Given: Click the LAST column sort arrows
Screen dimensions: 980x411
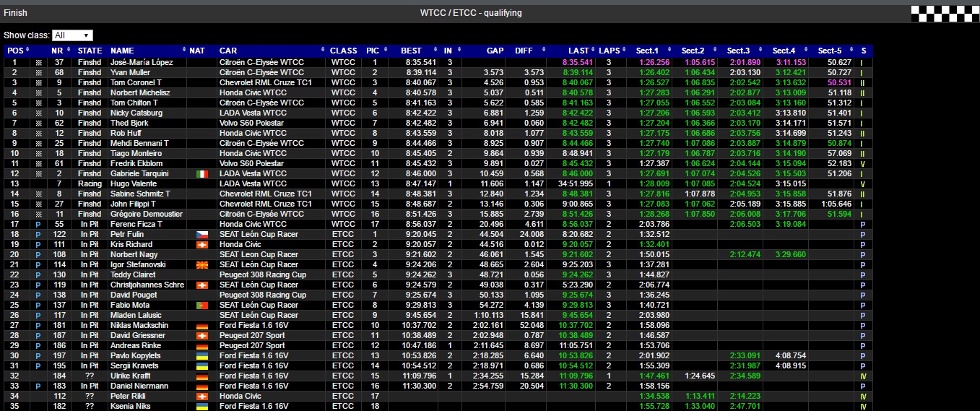Looking at the screenshot, I should tap(594, 51).
